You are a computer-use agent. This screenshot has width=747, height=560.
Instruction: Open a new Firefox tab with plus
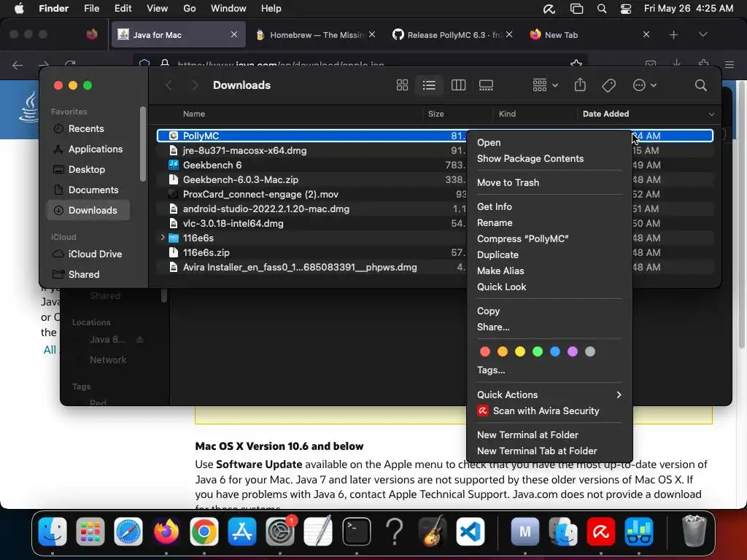click(x=673, y=35)
